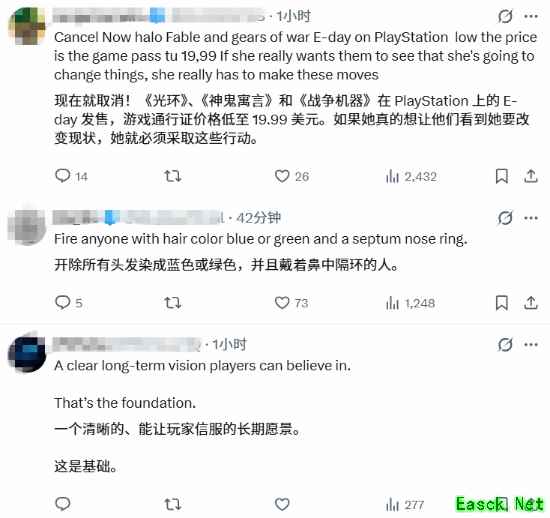Open the 1小时 timestamp of first tweet
The image size is (550, 518).
pyautogui.click(x=293, y=16)
